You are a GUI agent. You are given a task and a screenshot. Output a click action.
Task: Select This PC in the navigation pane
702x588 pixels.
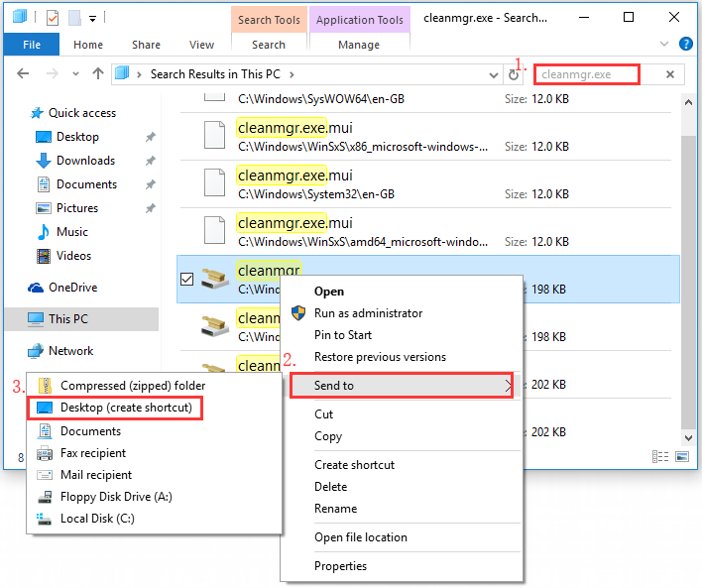[x=81, y=319]
